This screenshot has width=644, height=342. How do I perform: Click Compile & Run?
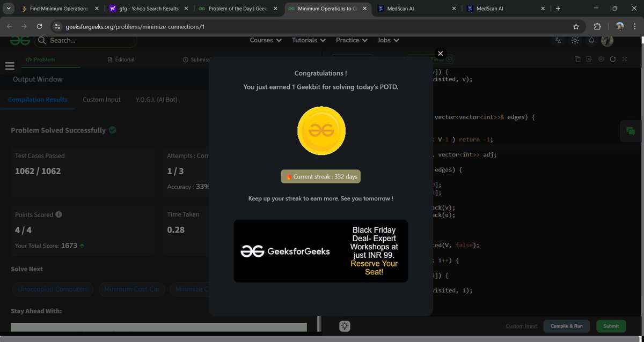(x=566, y=325)
